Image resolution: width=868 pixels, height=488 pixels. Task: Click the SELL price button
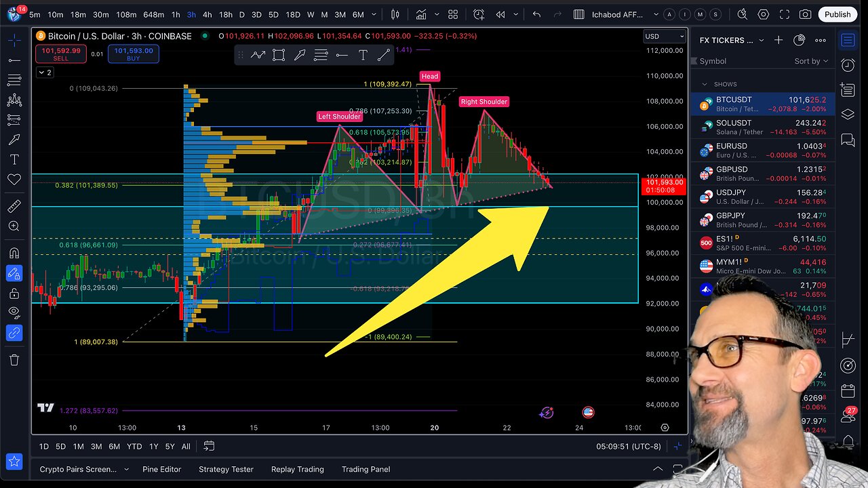[60, 54]
